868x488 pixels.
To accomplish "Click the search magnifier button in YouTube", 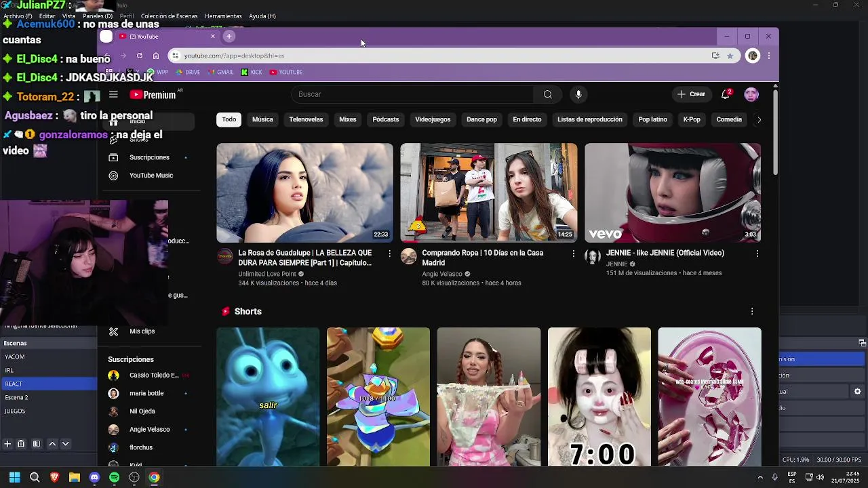I will click(548, 94).
